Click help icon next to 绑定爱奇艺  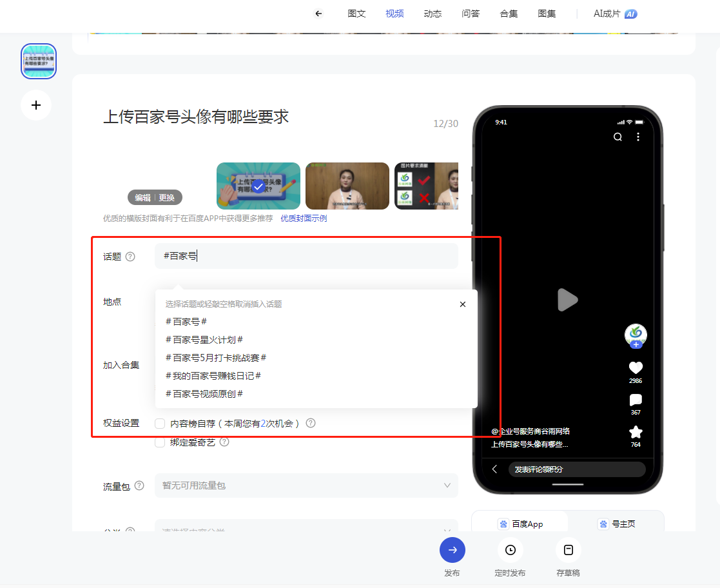tap(224, 442)
